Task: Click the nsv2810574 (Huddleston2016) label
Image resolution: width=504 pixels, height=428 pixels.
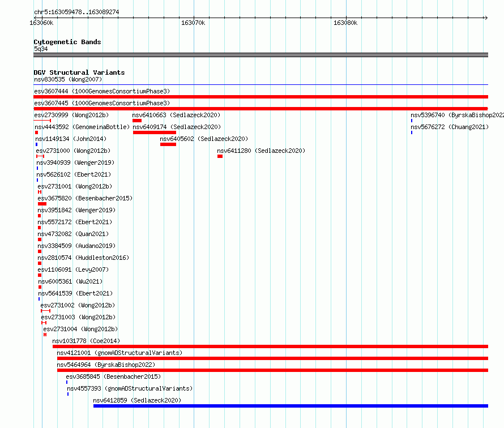Action: point(83,258)
